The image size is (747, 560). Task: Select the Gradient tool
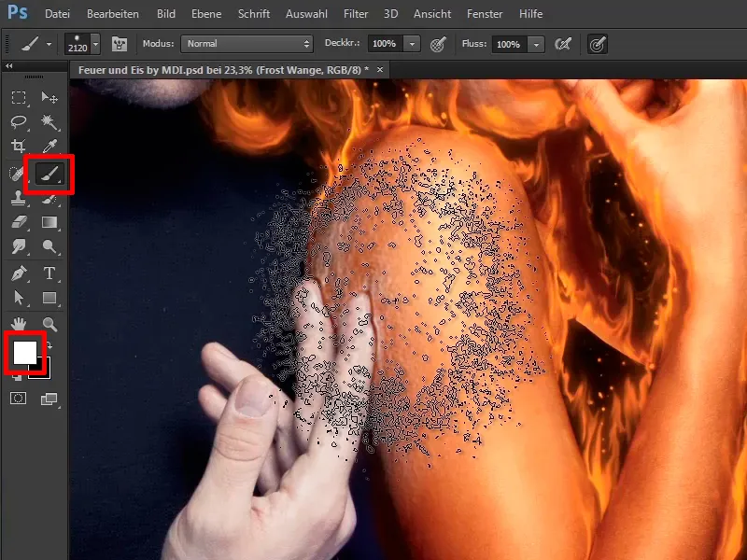click(49, 222)
